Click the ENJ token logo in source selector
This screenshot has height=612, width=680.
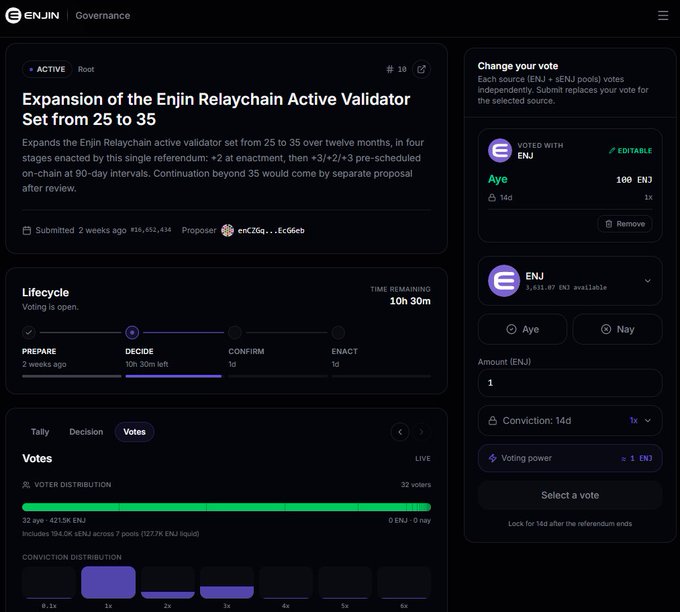click(x=503, y=281)
